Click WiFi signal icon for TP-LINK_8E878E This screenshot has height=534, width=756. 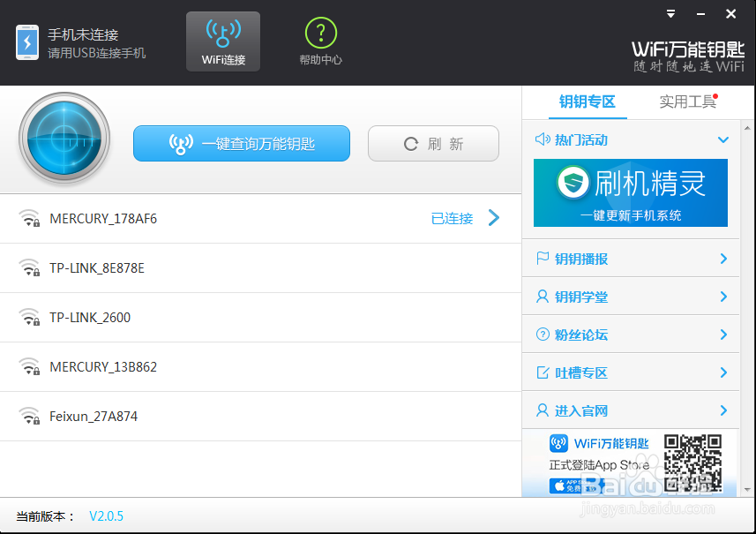29,267
